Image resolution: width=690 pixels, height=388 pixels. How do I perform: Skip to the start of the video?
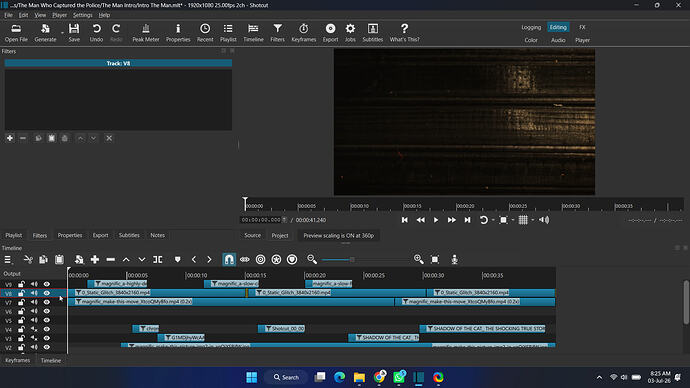(404, 220)
